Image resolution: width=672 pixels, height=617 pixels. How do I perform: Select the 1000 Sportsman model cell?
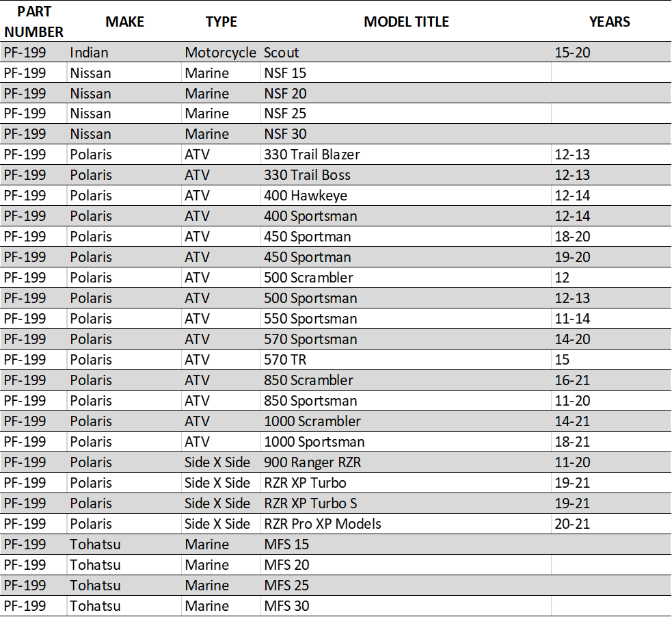pos(406,442)
